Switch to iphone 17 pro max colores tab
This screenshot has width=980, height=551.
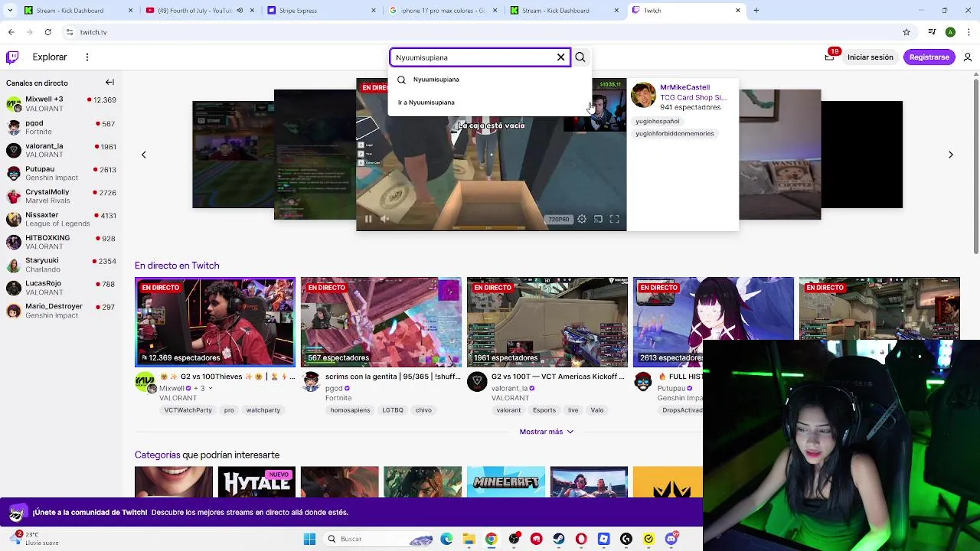442,11
